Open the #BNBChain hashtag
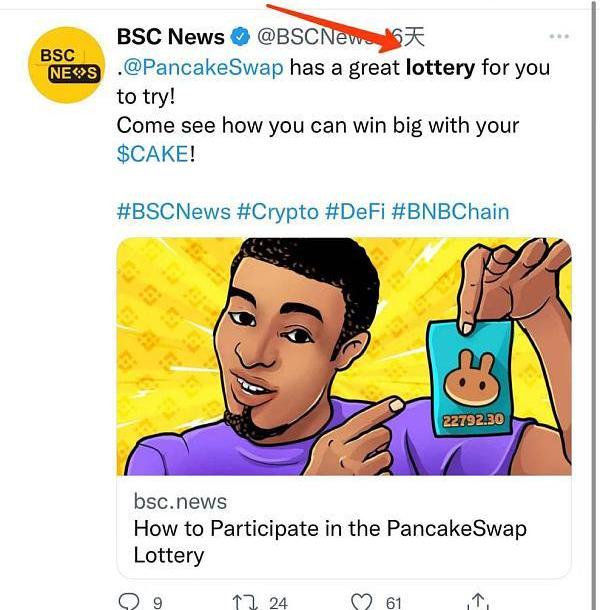 pyautogui.click(x=450, y=212)
